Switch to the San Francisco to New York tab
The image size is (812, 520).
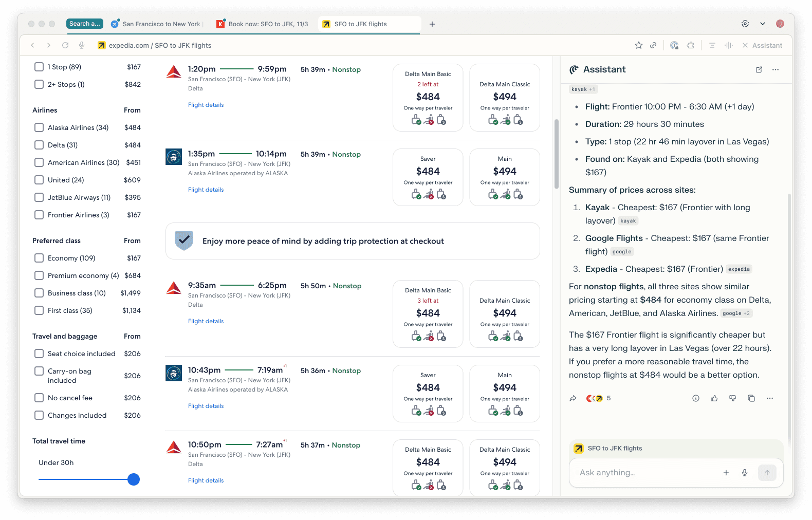pos(158,24)
